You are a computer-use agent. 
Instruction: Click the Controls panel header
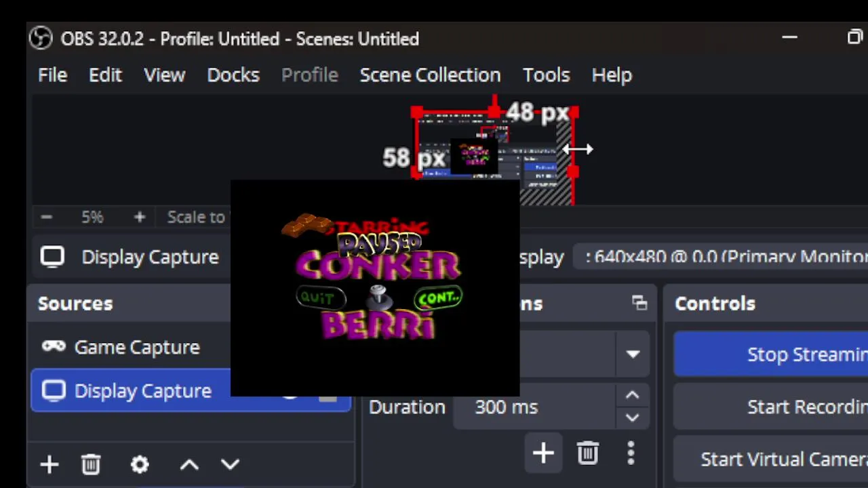(715, 303)
